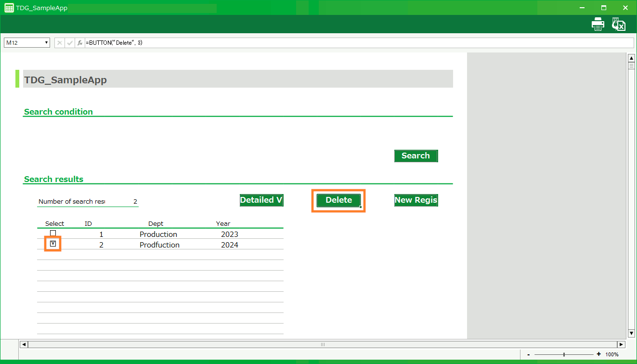This screenshot has width=637, height=364.
Task: Click the horizontal scrollbar right arrow
Action: (621, 344)
